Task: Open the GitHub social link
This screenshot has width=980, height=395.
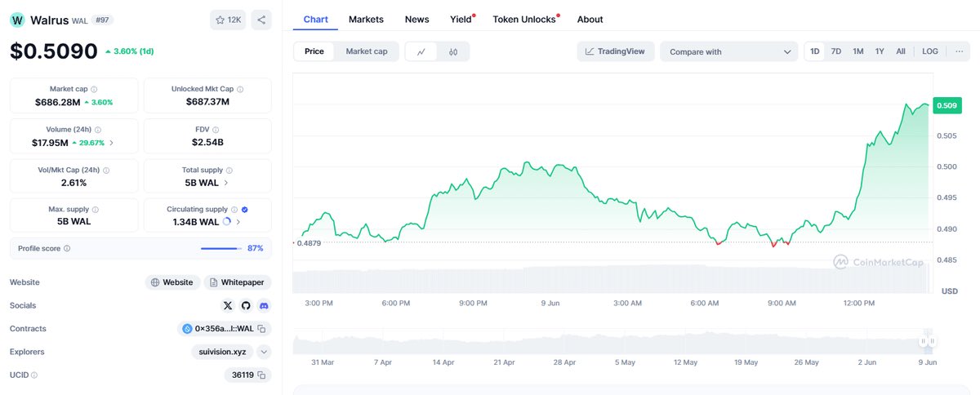Action: coord(246,305)
